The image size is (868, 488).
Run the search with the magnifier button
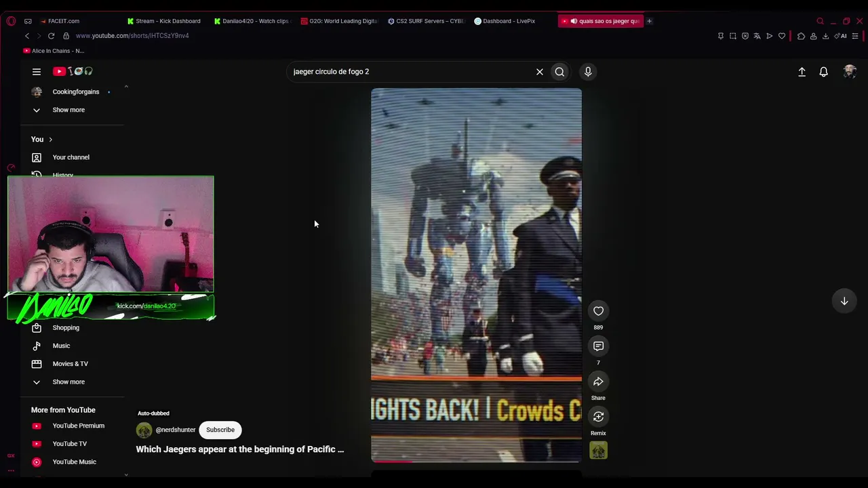coord(559,72)
